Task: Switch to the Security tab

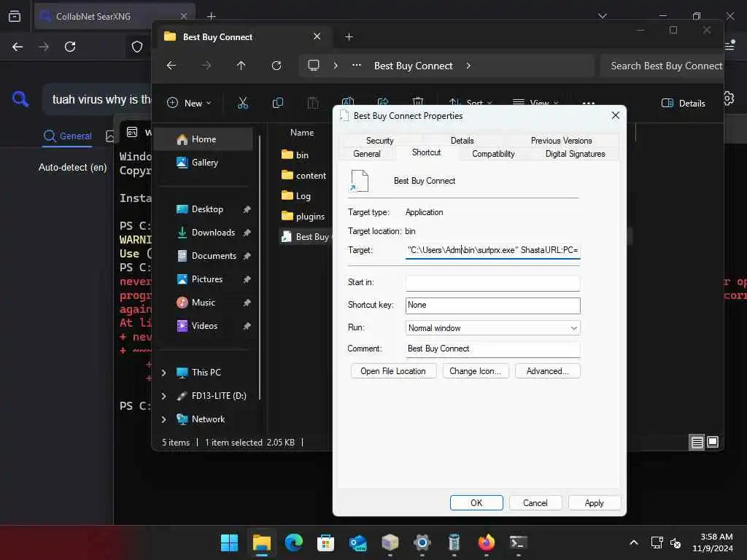Action: tap(379, 141)
